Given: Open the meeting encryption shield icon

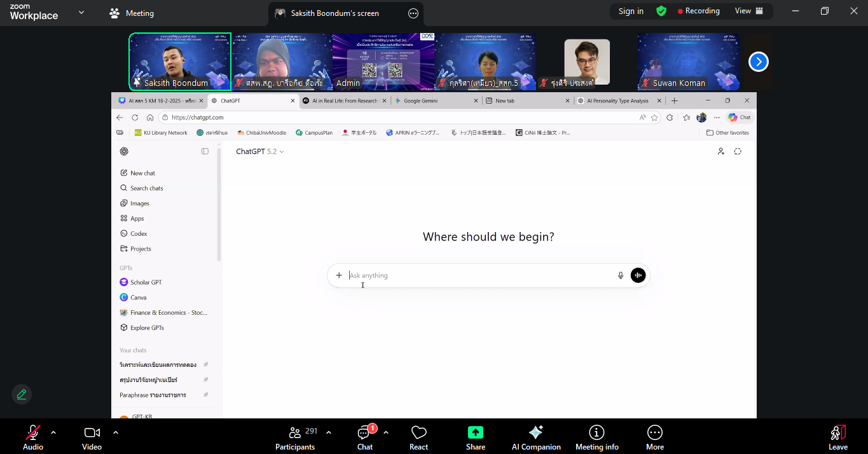Looking at the screenshot, I should 661,11.
